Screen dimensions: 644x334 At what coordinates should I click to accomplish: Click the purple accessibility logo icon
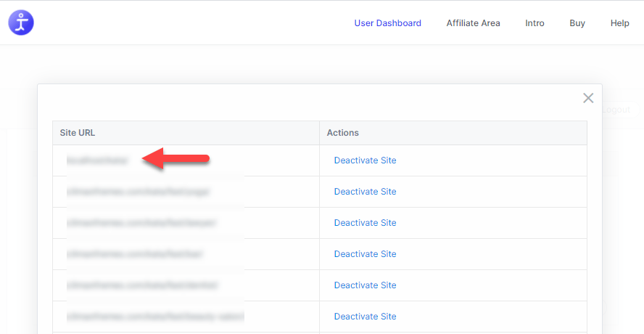[21, 23]
